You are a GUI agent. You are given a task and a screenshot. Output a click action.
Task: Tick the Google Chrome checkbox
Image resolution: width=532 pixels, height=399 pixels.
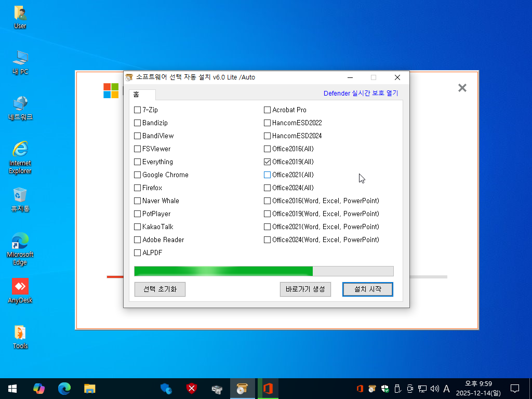pos(137,175)
